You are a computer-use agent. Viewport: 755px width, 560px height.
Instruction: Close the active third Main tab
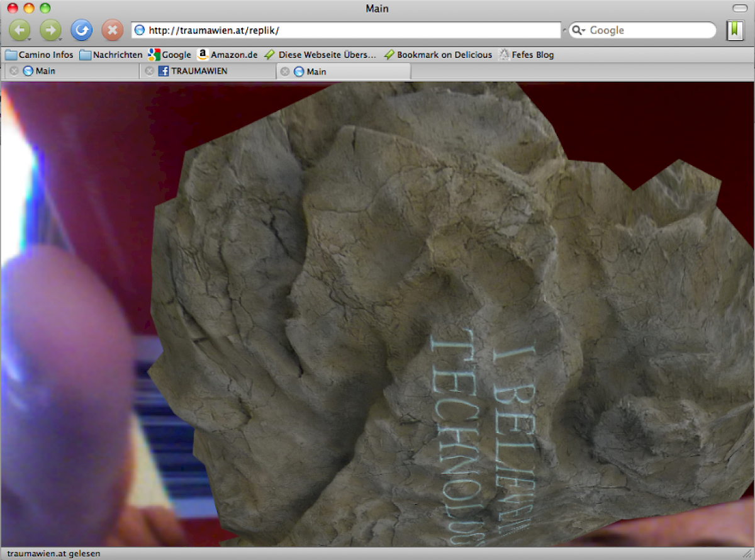[285, 72]
